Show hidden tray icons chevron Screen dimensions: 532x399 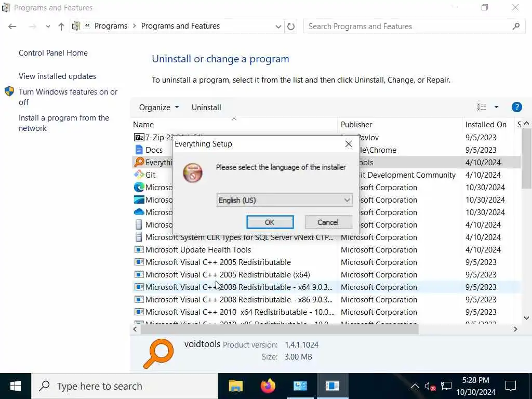pos(415,386)
